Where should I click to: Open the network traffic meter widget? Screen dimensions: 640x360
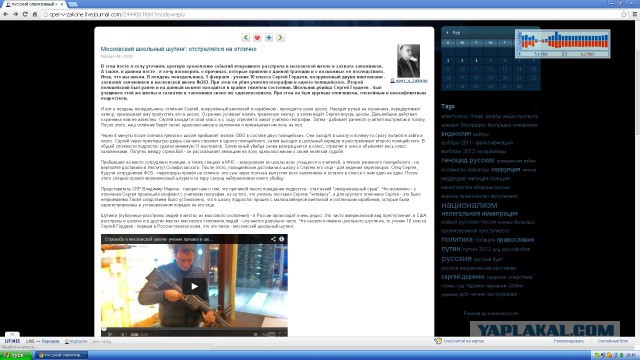tap(563, 43)
